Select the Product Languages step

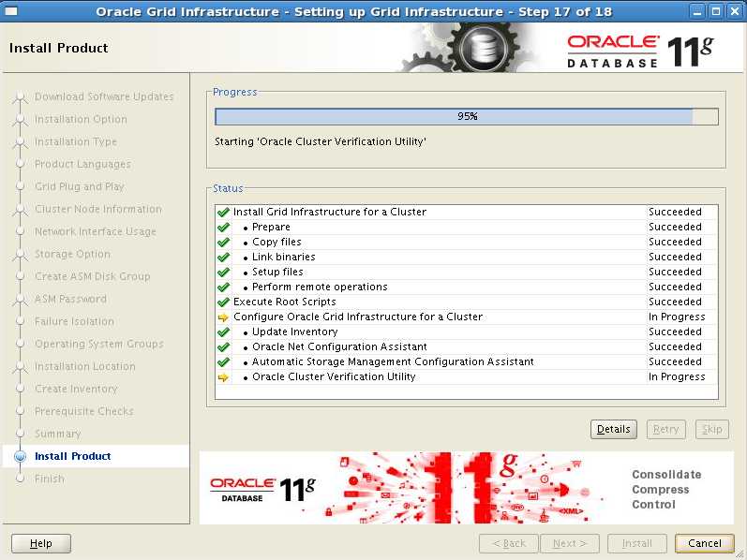tap(82, 164)
